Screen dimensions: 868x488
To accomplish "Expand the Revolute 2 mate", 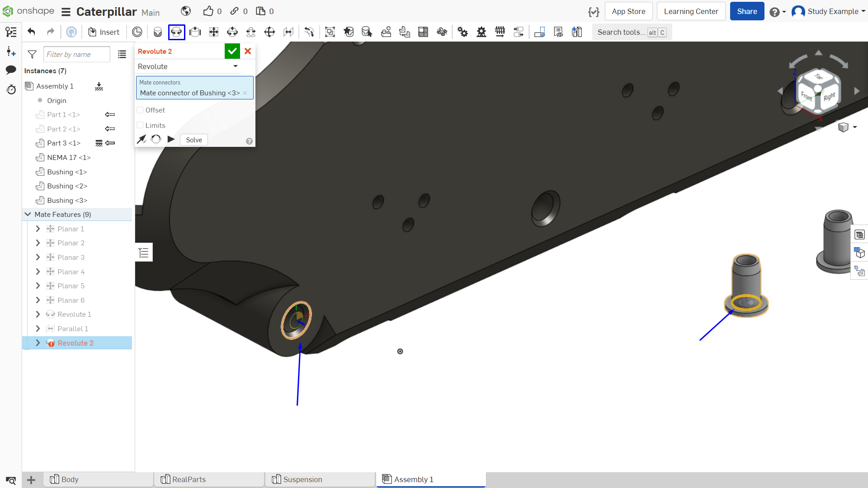I will click(38, 343).
